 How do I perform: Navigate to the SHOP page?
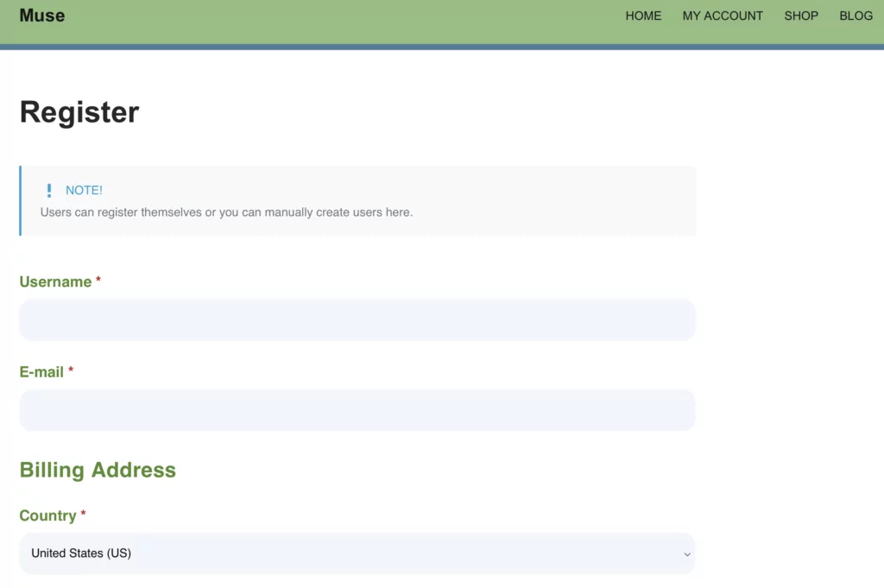[801, 16]
